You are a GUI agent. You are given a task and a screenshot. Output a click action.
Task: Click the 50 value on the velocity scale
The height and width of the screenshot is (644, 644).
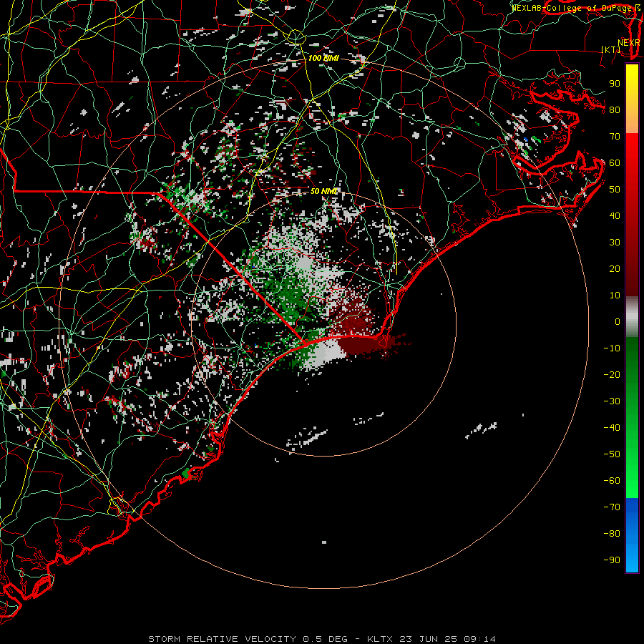(x=615, y=190)
